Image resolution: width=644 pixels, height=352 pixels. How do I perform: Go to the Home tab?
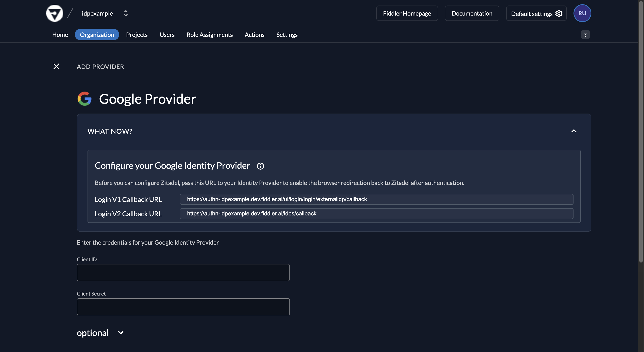[60, 35]
